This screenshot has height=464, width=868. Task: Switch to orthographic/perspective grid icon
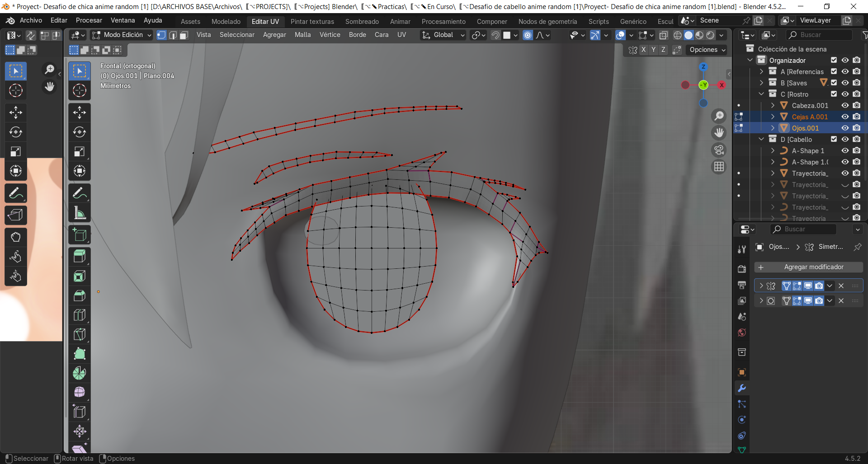pos(719,167)
